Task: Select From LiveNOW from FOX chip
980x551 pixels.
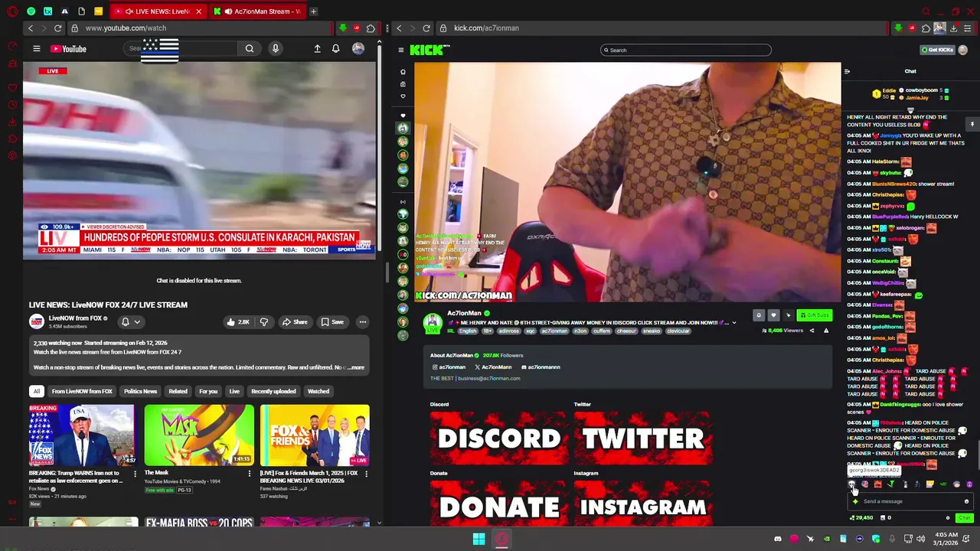Action: pos(82,392)
